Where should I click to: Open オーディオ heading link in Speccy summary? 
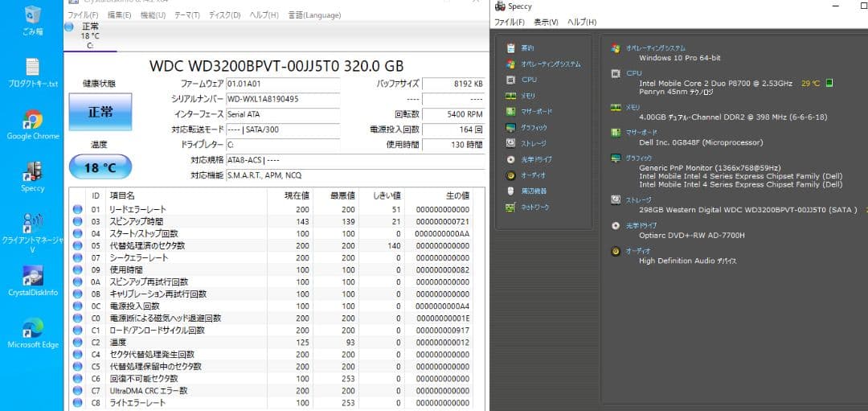(638, 251)
